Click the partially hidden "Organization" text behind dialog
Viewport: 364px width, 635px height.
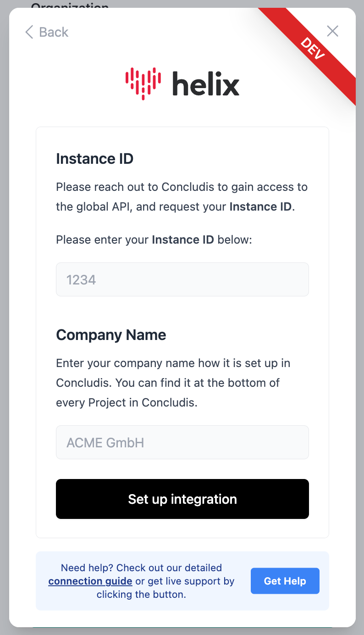click(70, 6)
